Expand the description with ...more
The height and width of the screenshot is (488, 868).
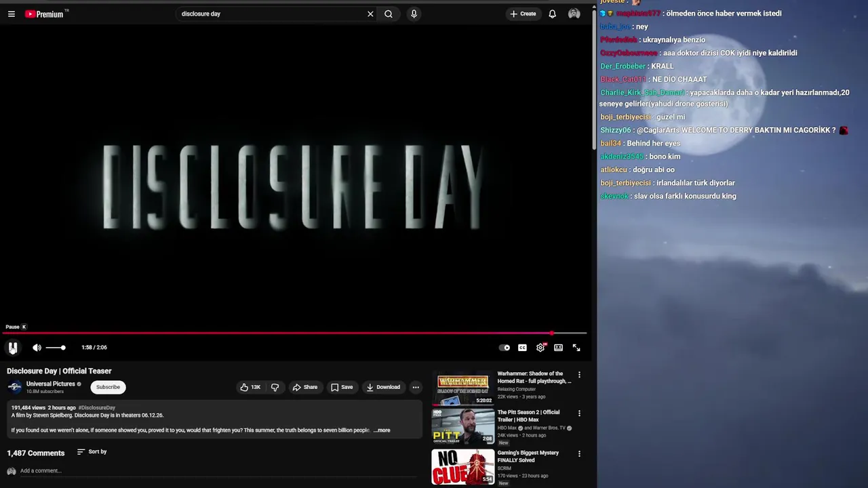coord(382,430)
